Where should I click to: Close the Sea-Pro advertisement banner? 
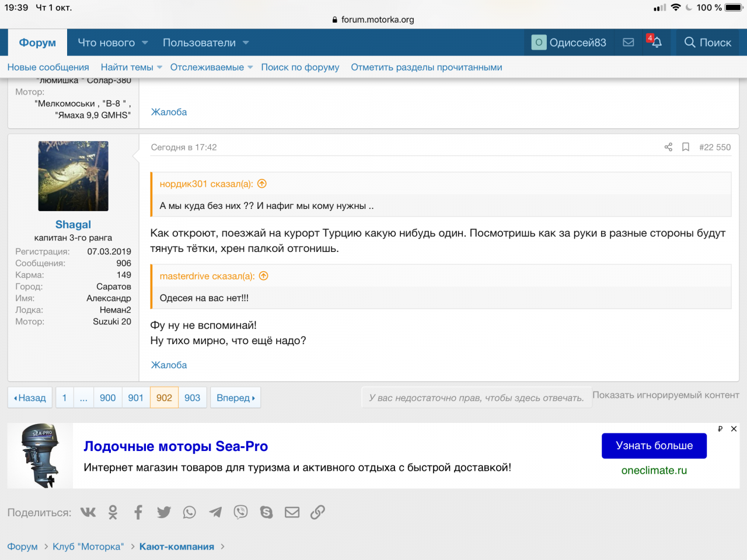pos(734,429)
